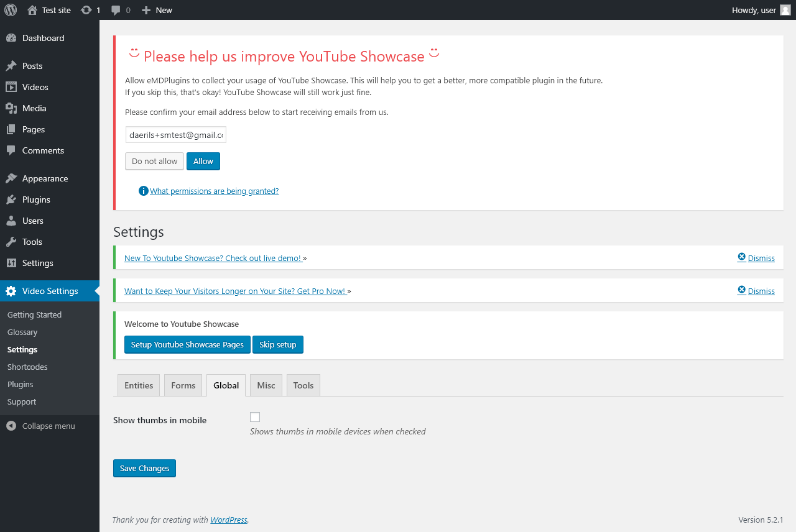This screenshot has height=532, width=796.
Task: Open the Tools settings tab
Action: (x=303, y=385)
